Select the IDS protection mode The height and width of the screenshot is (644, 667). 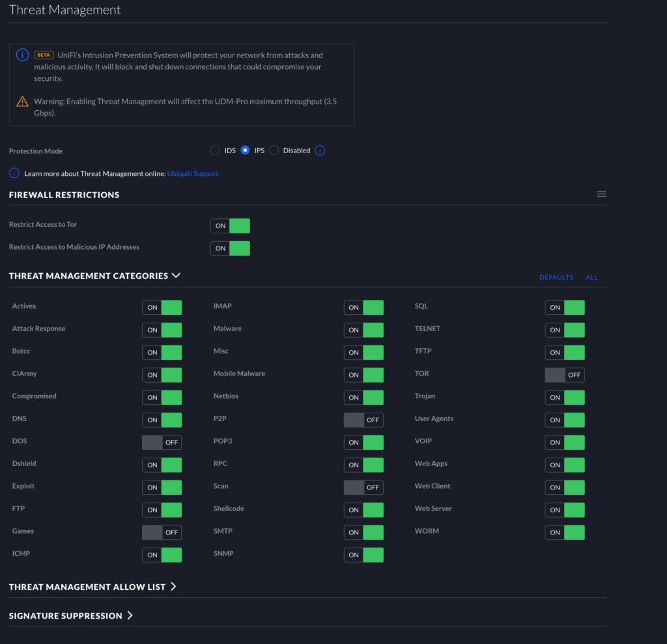(215, 151)
